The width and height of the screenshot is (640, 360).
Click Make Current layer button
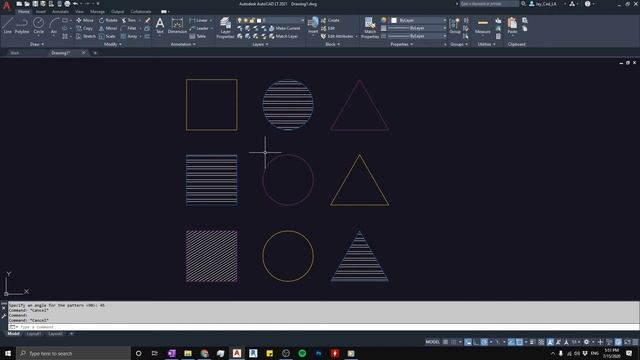pos(284,28)
